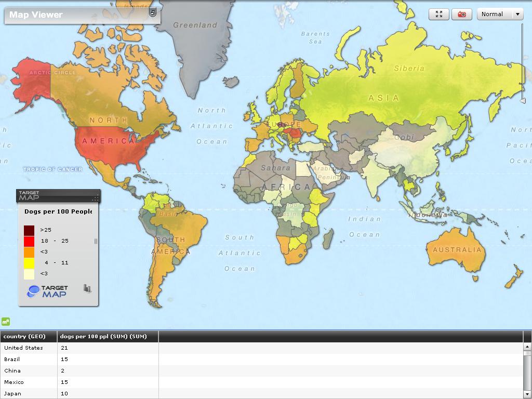Select the dark red >25 legend swatch
The height and width of the screenshot is (399, 532).
click(29, 230)
